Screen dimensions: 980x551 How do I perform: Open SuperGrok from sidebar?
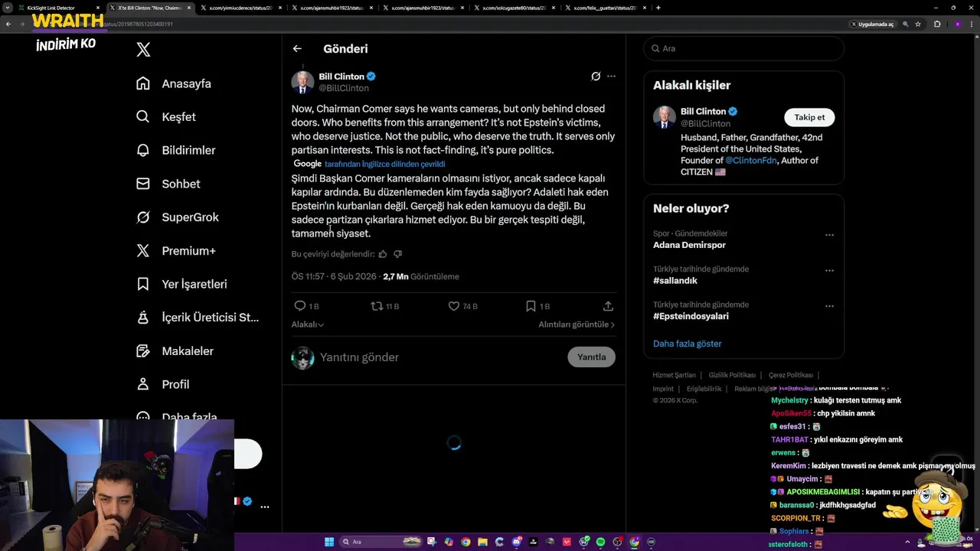(x=177, y=217)
